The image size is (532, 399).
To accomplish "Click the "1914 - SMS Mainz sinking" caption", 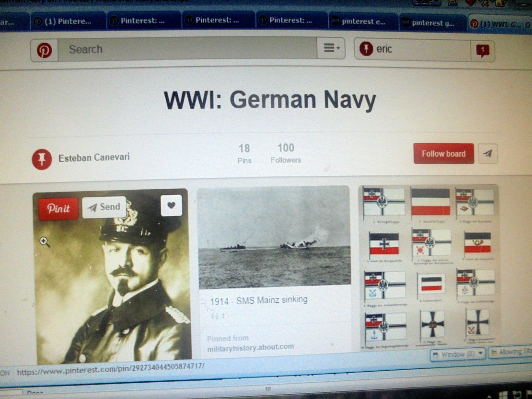I will click(x=258, y=300).
